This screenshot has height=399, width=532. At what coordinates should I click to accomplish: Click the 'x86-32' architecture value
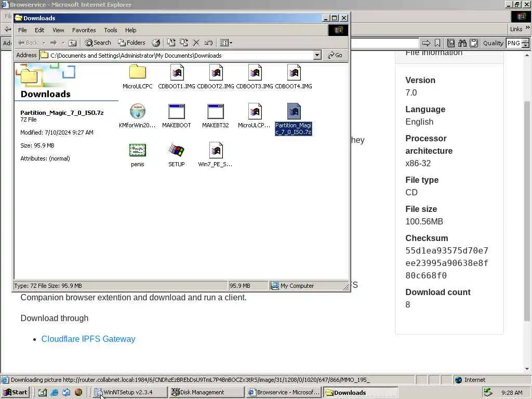click(x=418, y=163)
